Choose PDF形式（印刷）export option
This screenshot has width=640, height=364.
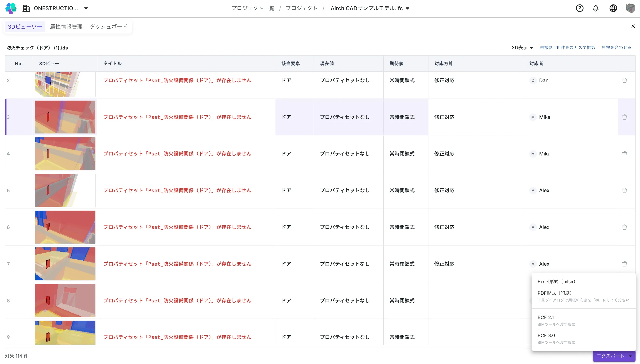[x=583, y=296]
